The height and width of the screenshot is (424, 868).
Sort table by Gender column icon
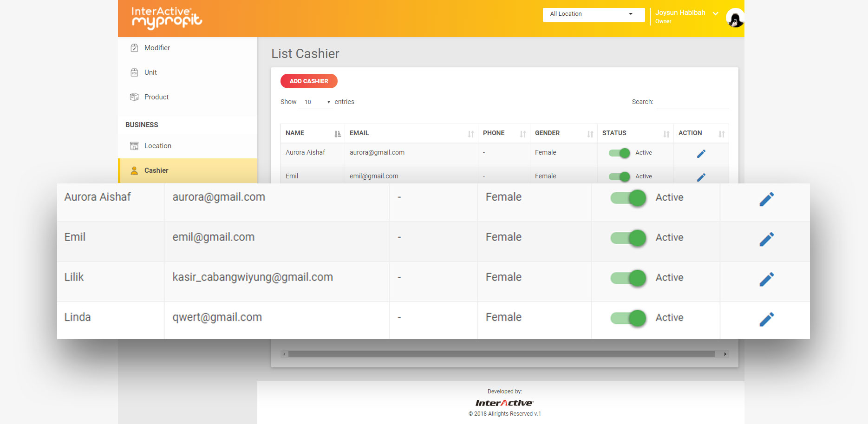[590, 134]
